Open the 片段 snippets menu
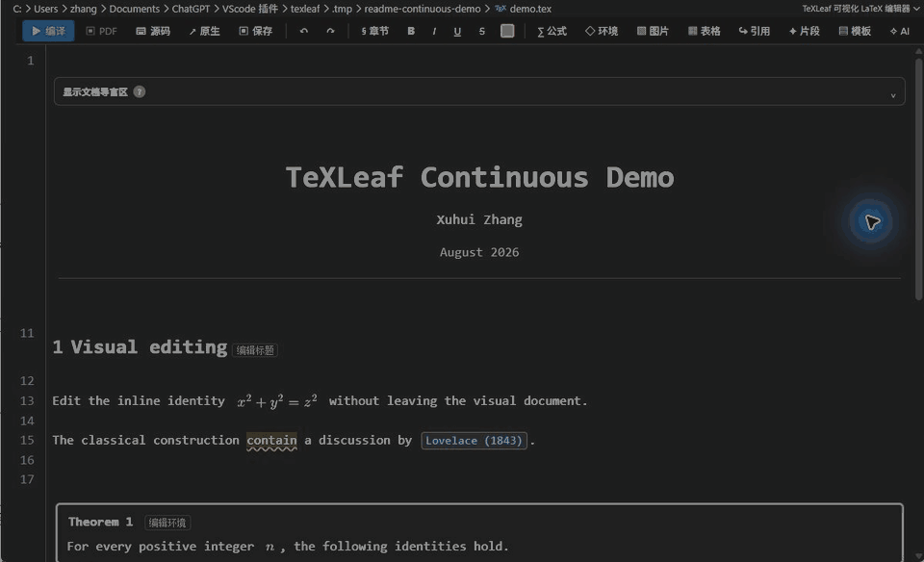 pyautogui.click(x=805, y=31)
